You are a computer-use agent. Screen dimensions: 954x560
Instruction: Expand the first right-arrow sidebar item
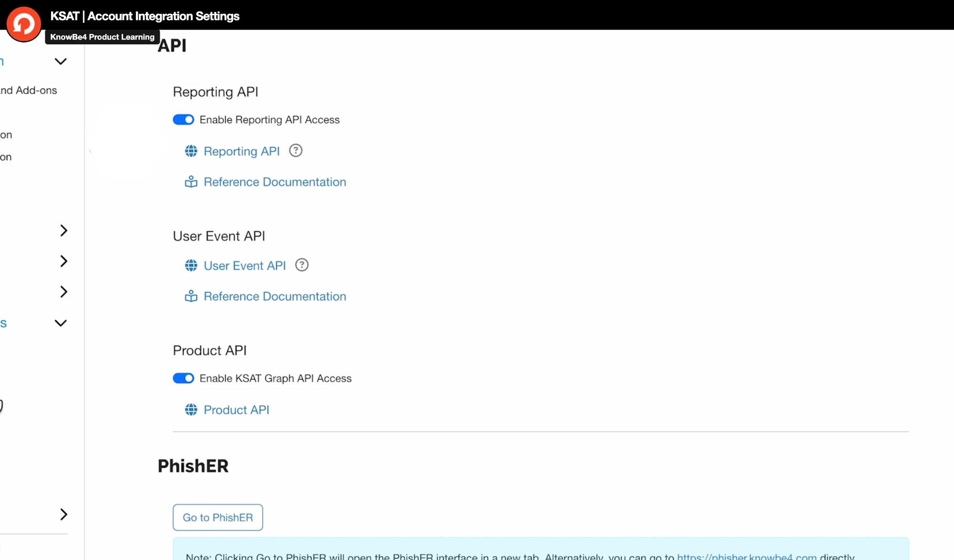pyautogui.click(x=64, y=230)
